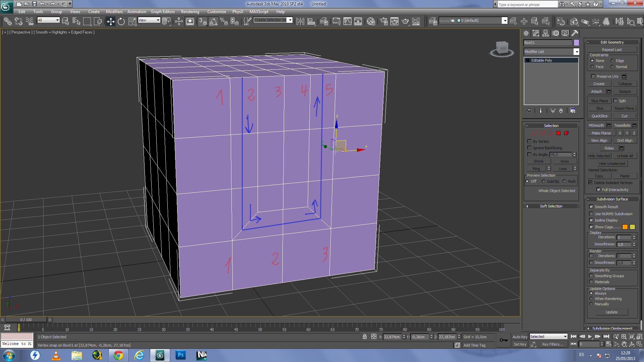Image resolution: width=644 pixels, height=362 pixels.
Task: Activate the Select and Move tool
Action: pyautogui.click(x=110, y=21)
